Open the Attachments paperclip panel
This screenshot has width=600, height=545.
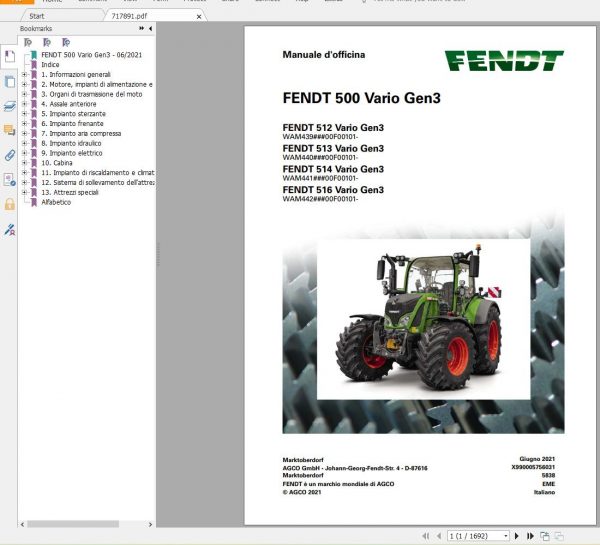(x=10, y=155)
